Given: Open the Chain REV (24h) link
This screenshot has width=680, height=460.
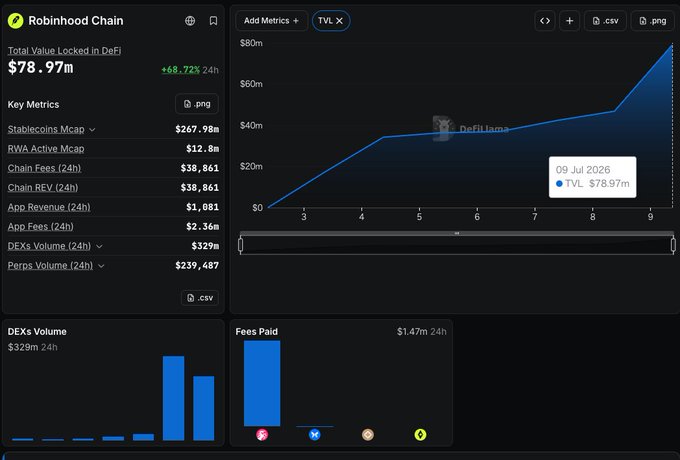Looking at the screenshot, I should (x=43, y=188).
